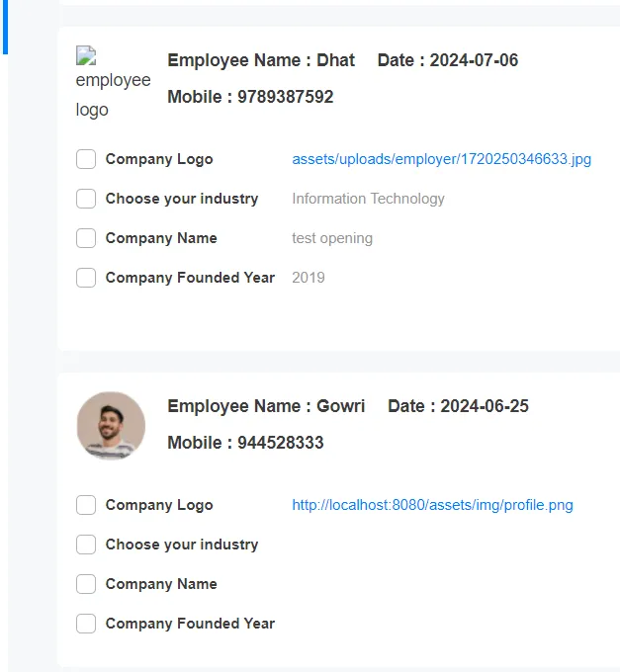The width and height of the screenshot is (620, 672).
Task: Toggle Choose your industry checkbox for Gowri
Action: tap(86, 545)
